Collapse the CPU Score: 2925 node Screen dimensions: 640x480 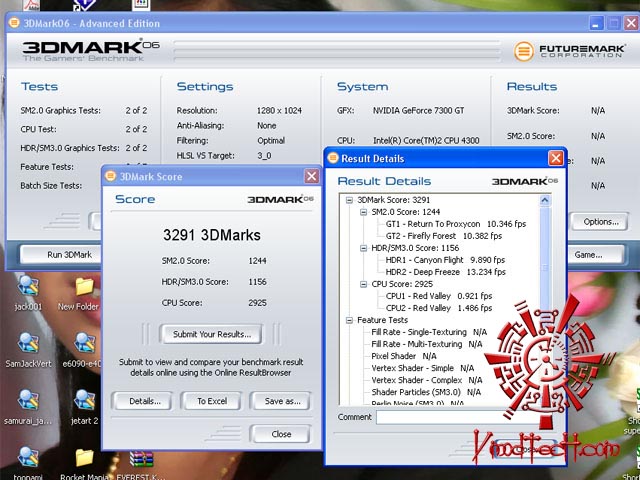[363, 284]
